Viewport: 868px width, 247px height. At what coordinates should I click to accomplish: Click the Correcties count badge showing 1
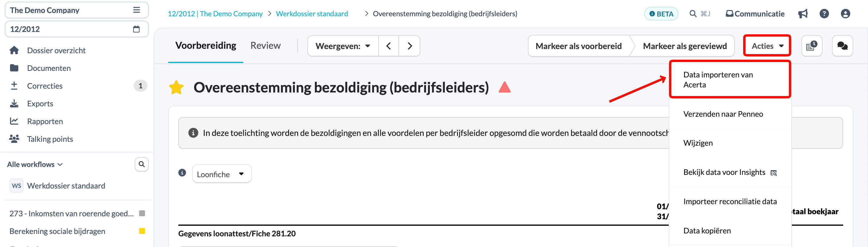[141, 86]
